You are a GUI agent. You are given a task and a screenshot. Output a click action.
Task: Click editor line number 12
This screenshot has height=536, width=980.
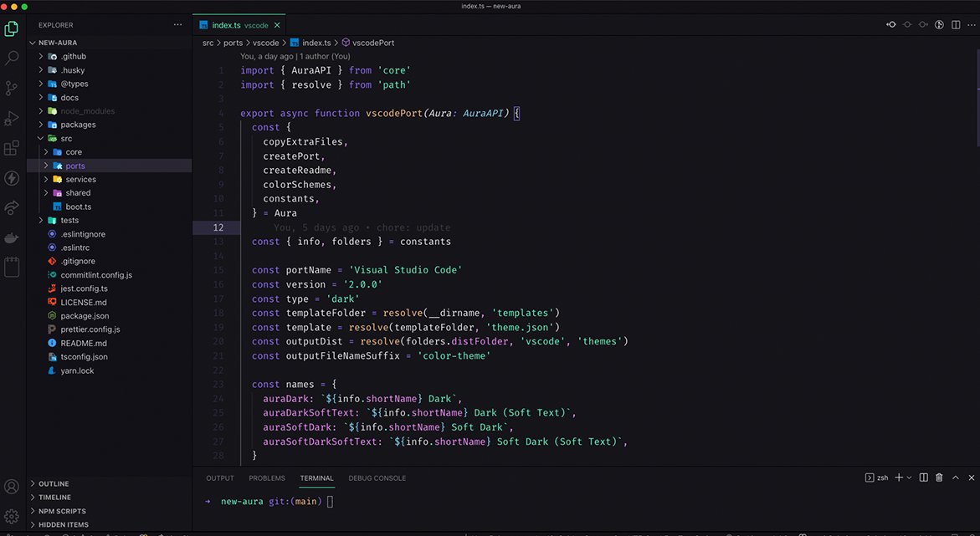[218, 227]
